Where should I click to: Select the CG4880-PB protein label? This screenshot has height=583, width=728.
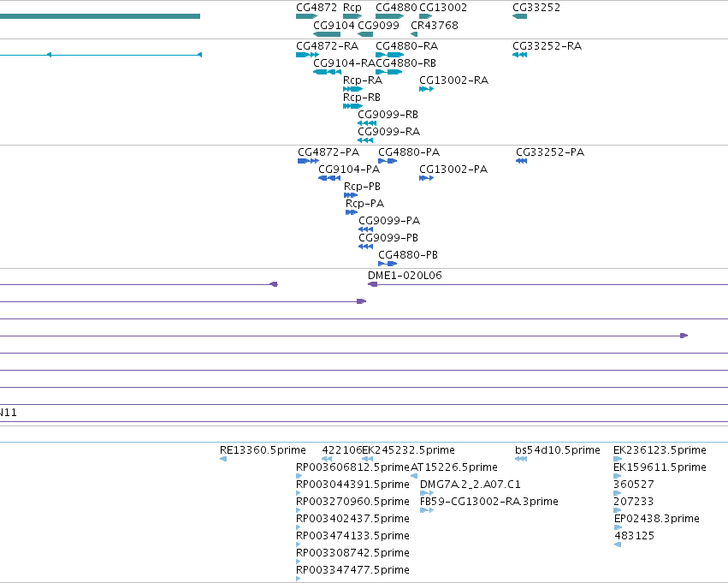point(408,255)
